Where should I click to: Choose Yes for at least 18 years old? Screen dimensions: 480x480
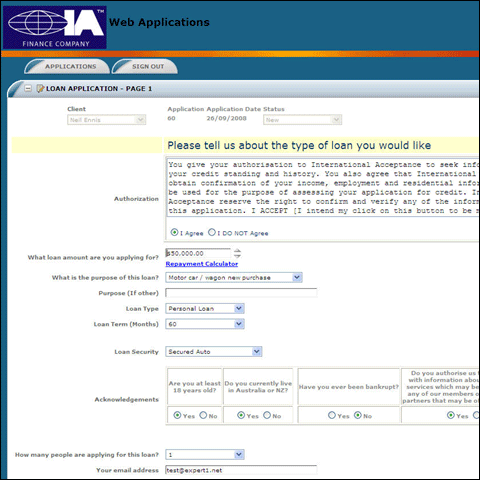pyautogui.click(x=177, y=415)
